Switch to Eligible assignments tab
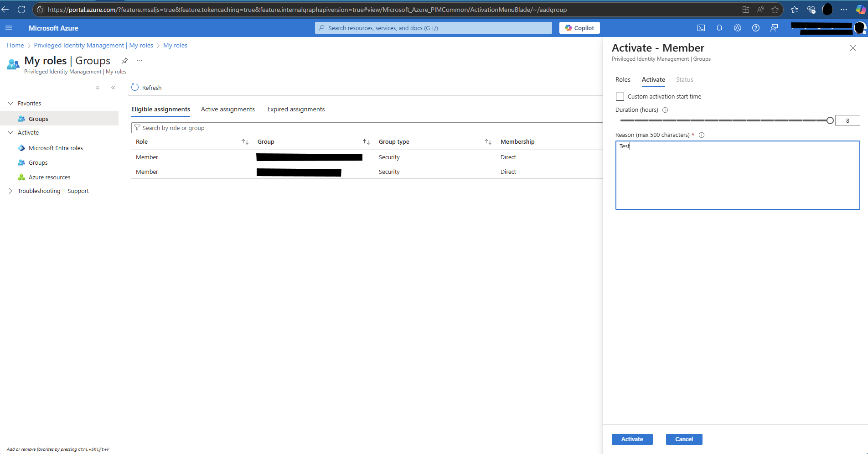The image size is (868, 454). tap(160, 110)
